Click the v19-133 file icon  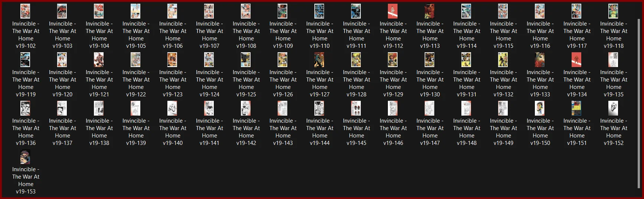(540, 60)
